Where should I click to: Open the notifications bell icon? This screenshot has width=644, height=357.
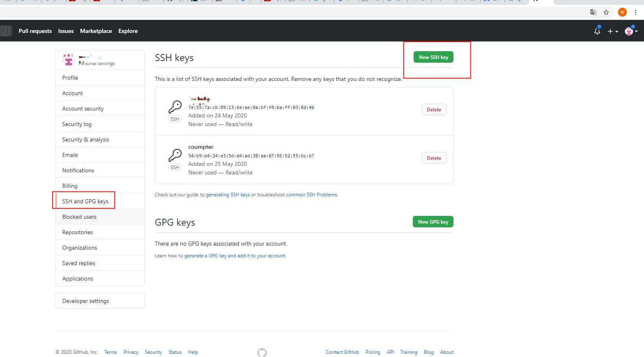(597, 31)
